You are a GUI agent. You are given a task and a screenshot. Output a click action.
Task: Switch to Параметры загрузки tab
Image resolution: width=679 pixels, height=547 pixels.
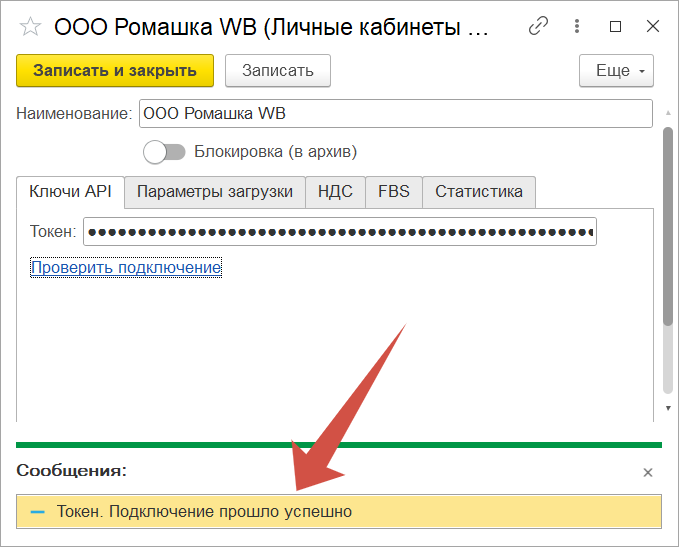click(215, 192)
